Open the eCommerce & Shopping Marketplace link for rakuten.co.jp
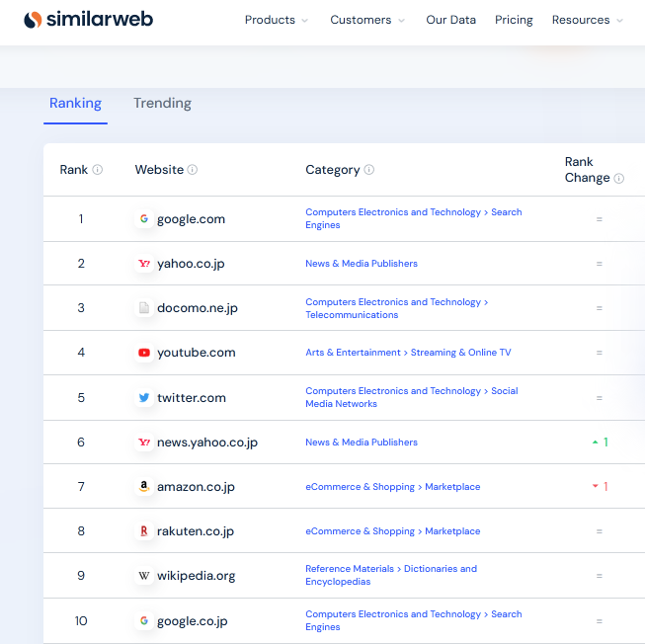 tap(393, 531)
